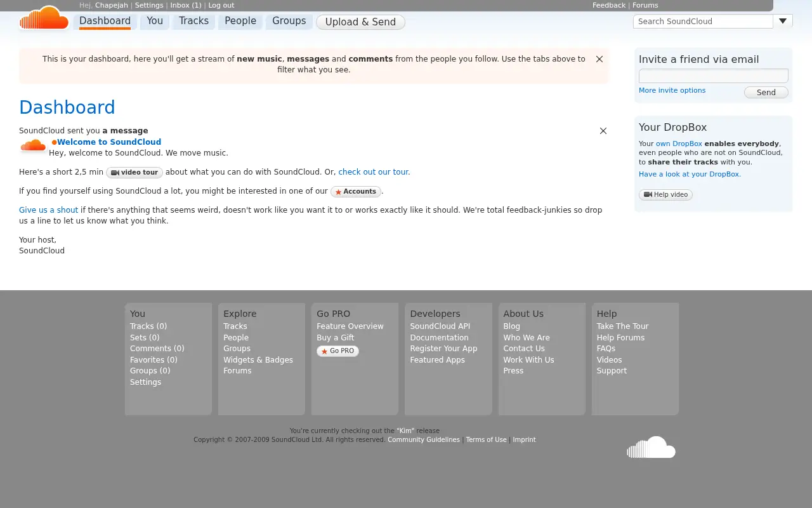Open Settings in the top bar
The height and width of the screenshot is (508, 812).
coord(149,5)
